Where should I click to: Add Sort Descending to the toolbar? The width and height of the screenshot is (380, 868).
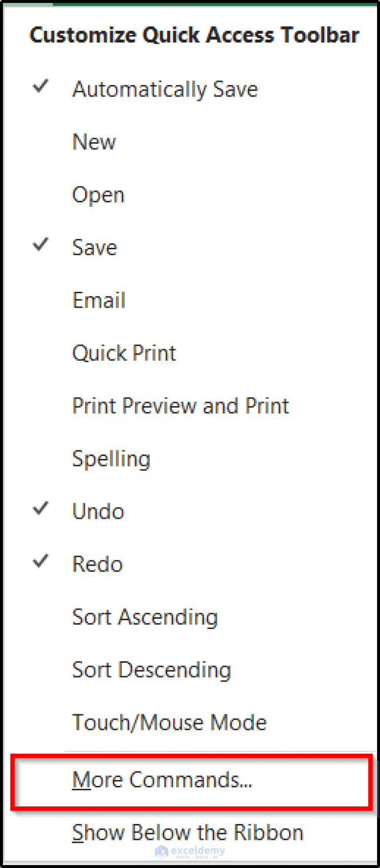pyautogui.click(x=151, y=670)
